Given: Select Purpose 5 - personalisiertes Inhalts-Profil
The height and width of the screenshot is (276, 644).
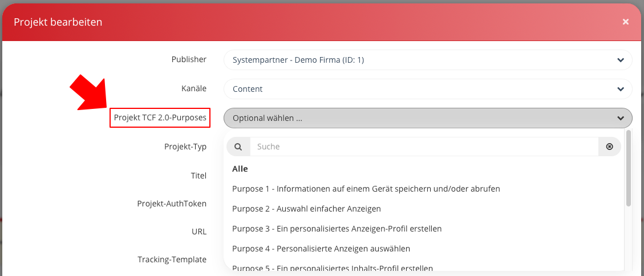Looking at the screenshot, I should (x=332, y=268).
